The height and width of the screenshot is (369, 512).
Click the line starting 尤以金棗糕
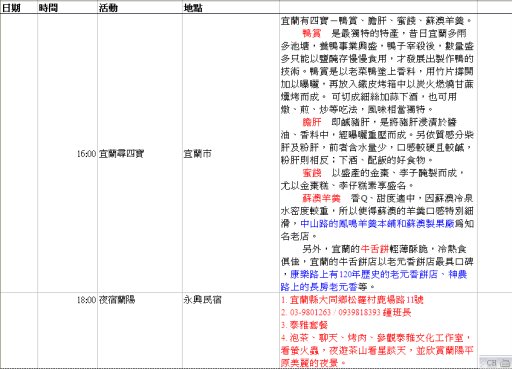(x=347, y=185)
